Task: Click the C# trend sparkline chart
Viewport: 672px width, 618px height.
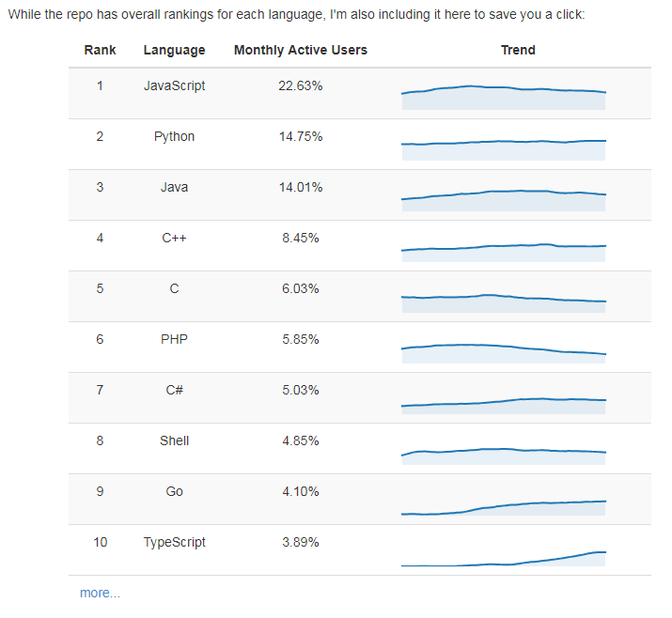Action: [504, 406]
